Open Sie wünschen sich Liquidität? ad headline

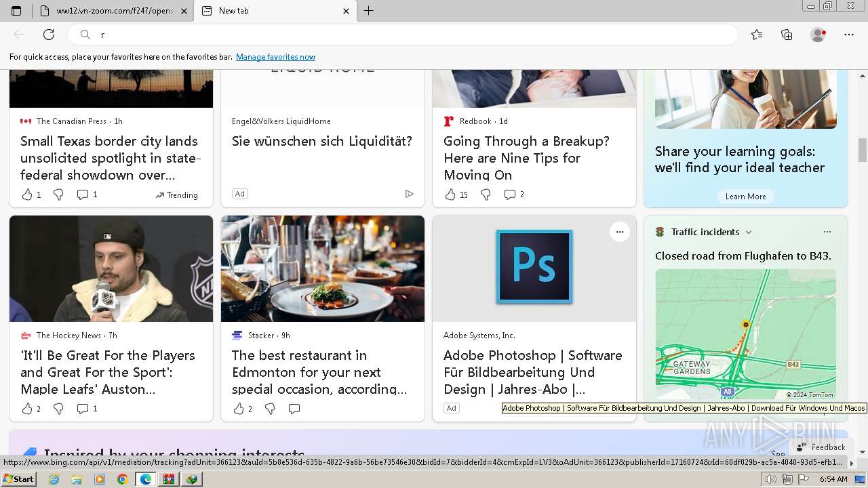[x=322, y=141]
